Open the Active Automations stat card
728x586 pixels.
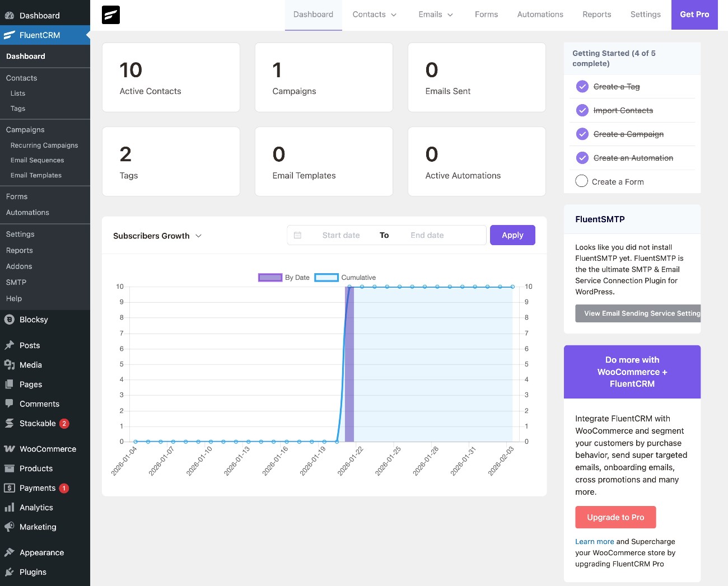click(477, 162)
